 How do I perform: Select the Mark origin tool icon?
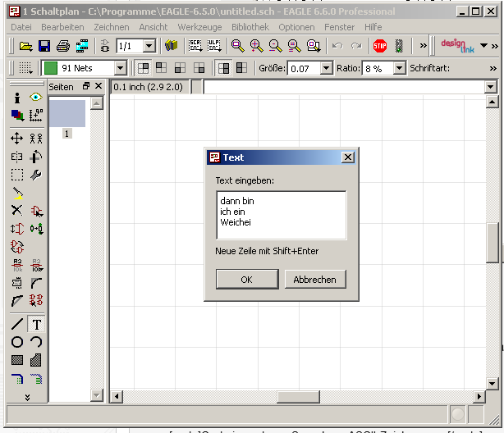(x=35, y=115)
